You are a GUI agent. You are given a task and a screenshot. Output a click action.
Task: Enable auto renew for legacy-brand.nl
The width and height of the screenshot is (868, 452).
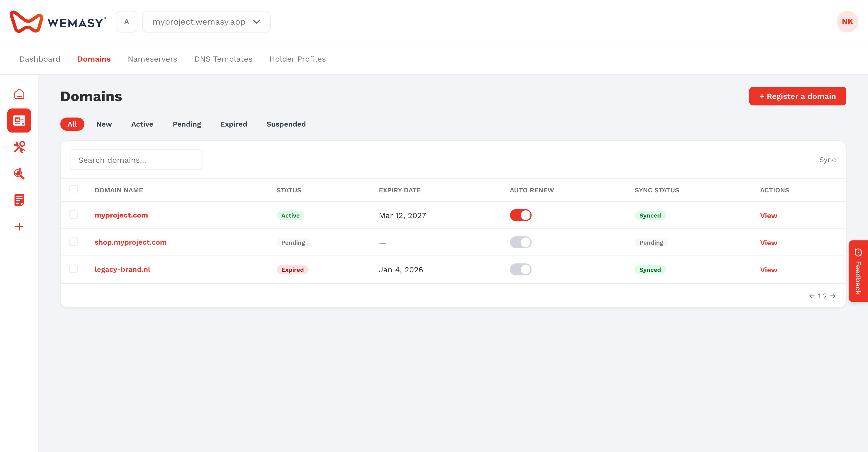[x=520, y=270]
